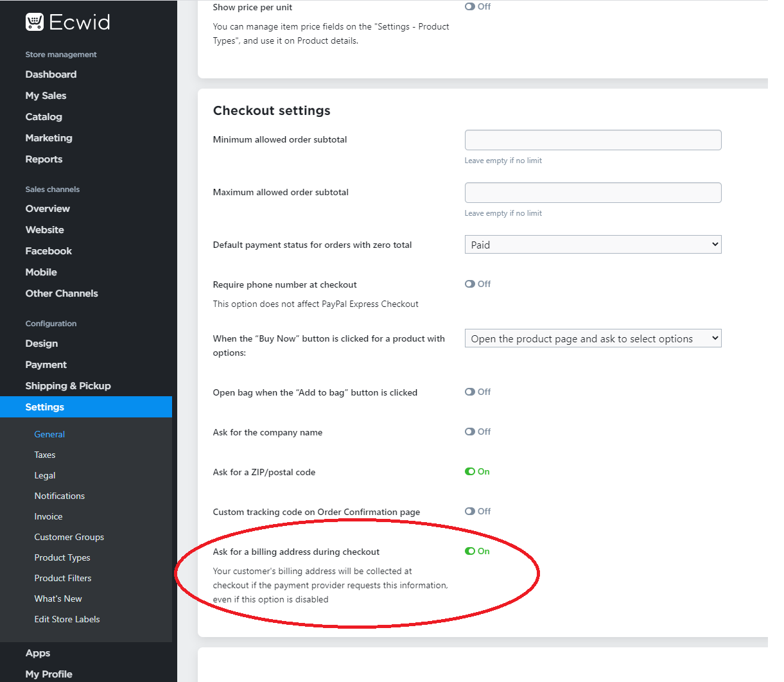Open Default payment status dropdown showing Paid
Screen dimensions: 784x682
point(592,245)
